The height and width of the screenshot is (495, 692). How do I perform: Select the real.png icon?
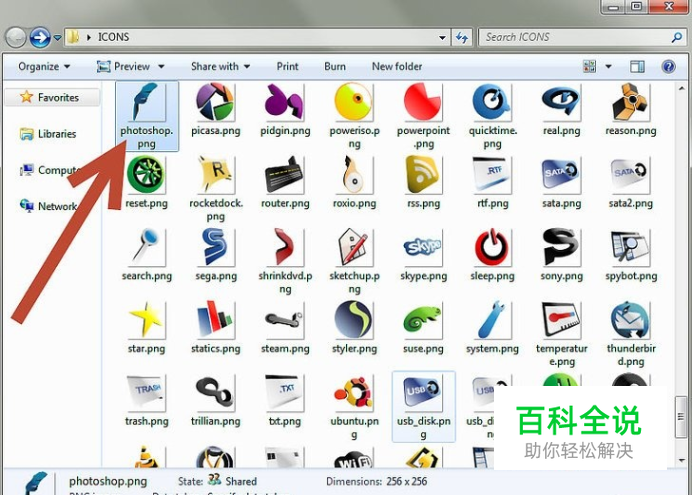561,102
